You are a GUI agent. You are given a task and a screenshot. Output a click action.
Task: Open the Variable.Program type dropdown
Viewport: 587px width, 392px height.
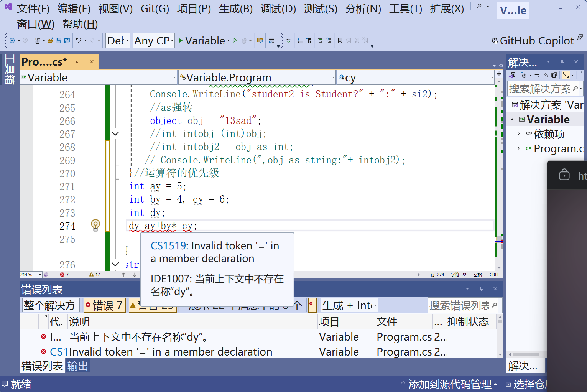tap(257, 77)
